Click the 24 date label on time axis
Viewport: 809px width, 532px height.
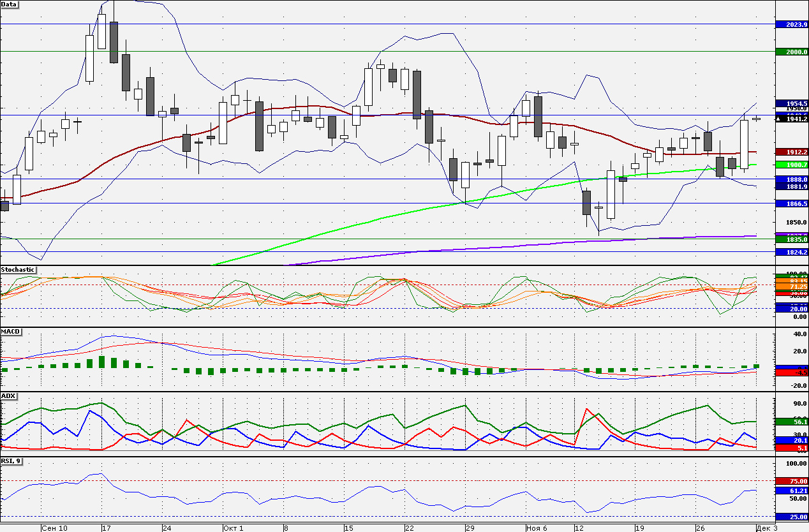[x=167, y=528]
